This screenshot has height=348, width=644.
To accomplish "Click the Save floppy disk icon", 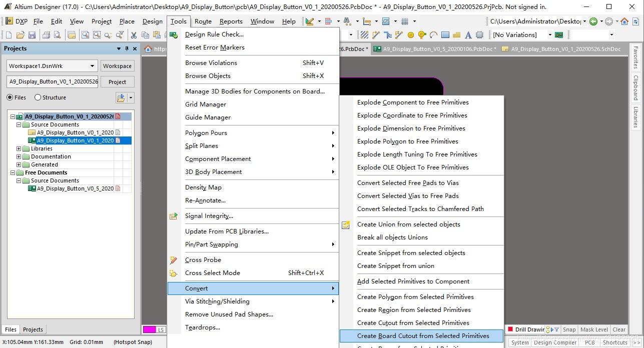I will point(32,35).
